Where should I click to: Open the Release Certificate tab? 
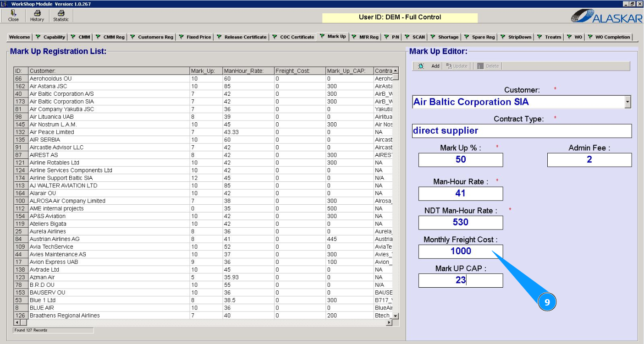pos(242,37)
